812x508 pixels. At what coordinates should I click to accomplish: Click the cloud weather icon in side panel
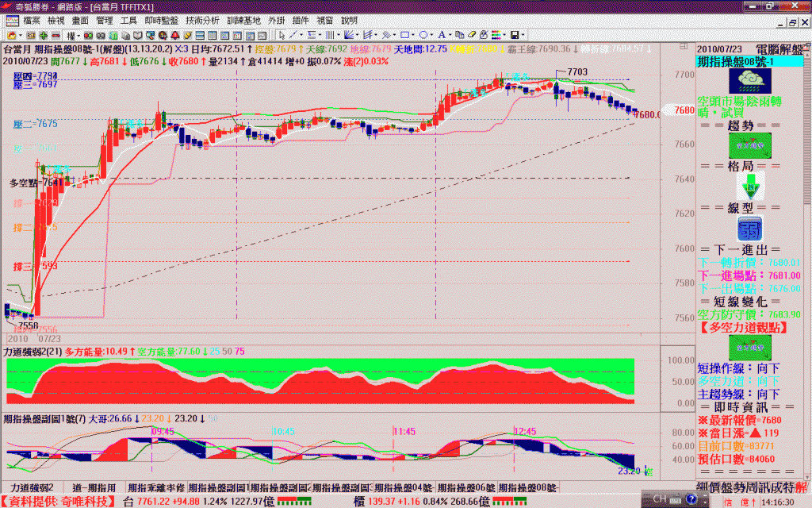(x=750, y=81)
